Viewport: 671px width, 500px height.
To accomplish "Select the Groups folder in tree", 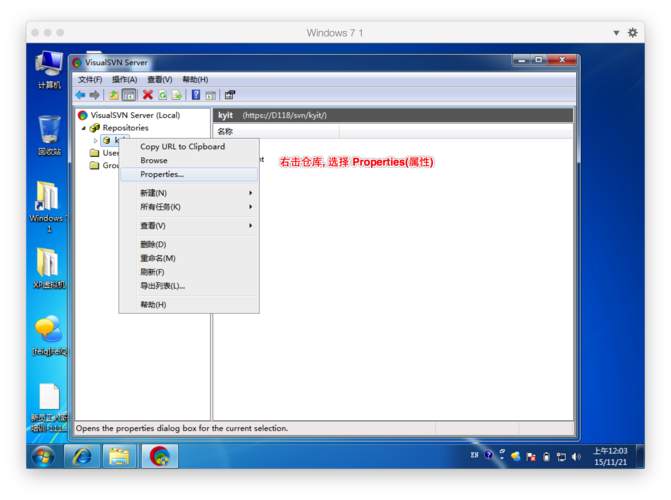I will pos(104,165).
